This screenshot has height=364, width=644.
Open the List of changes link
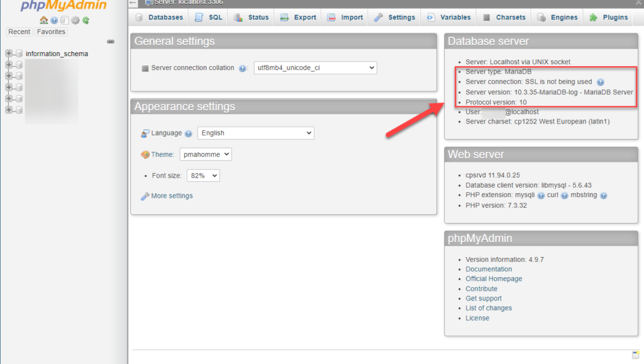489,308
